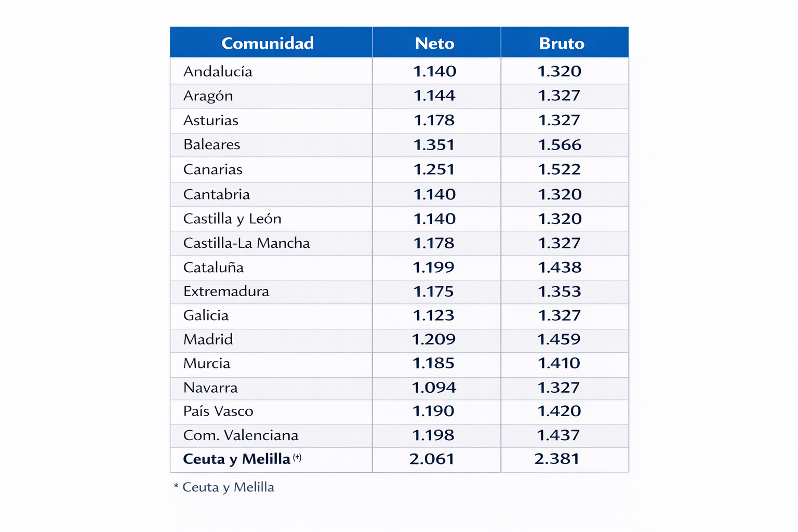Click the Madrid row label
This screenshot has width=798, height=532.
pos(208,340)
